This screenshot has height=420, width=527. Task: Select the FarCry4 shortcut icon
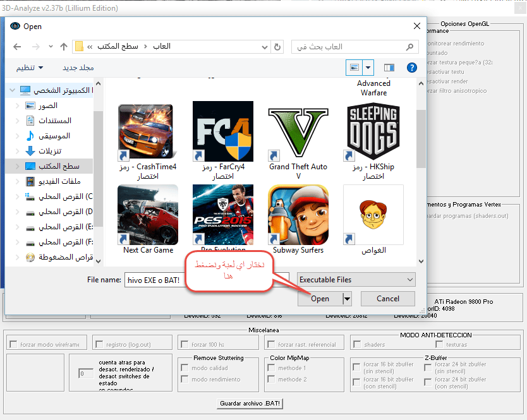223,131
